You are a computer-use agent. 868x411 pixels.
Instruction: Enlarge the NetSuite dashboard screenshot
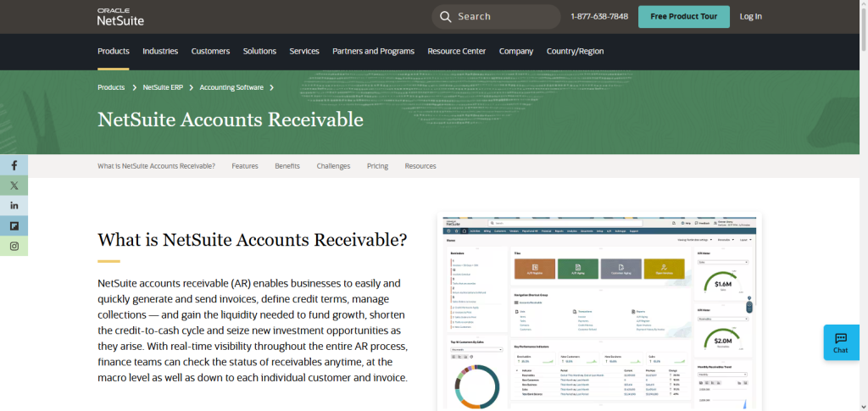599,312
